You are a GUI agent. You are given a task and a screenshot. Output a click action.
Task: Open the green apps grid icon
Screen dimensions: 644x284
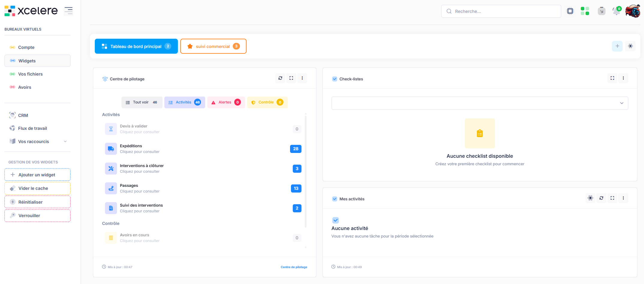pos(585,11)
